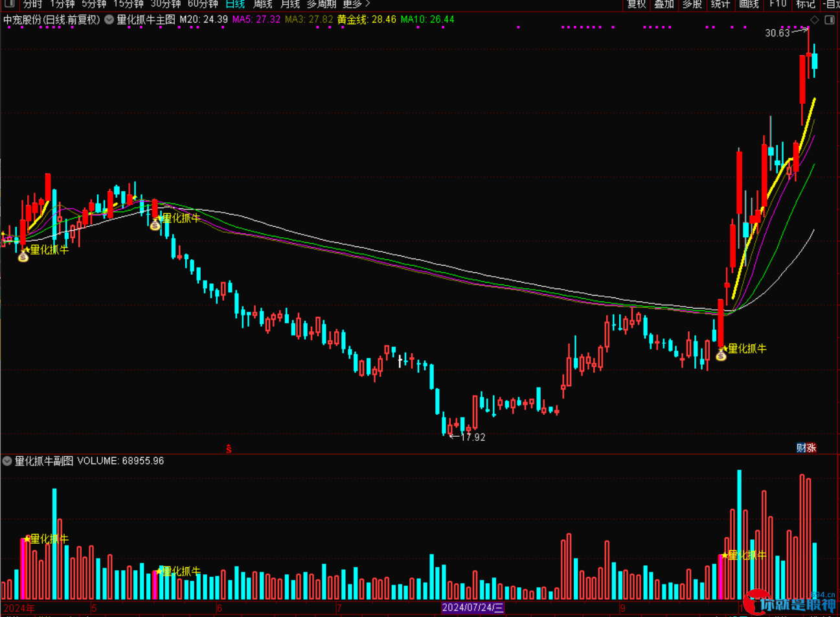Click the money bag signal icon in September
Image resolution: width=840 pixels, height=617 pixels.
[x=721, y=355]
